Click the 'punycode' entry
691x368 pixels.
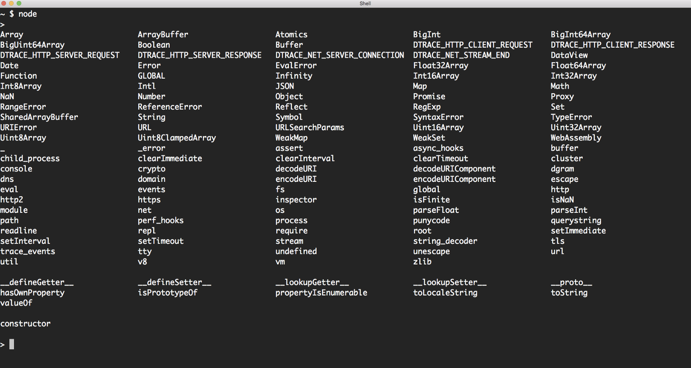pyautogui.click(x=431, y=220)
